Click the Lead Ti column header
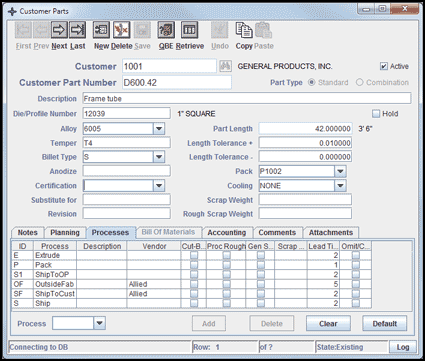The image size is (425, 361). 323,246
